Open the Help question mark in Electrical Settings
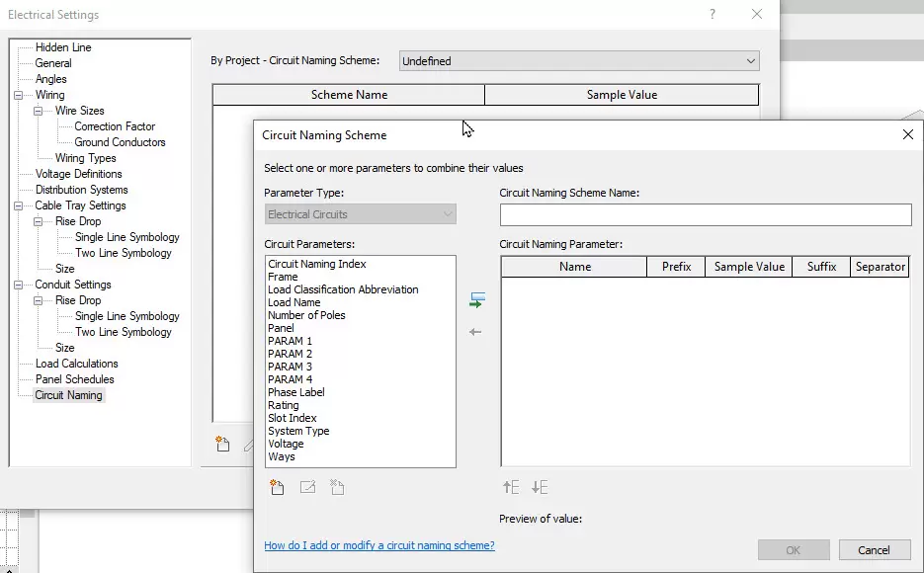Screen dimensions: 924x573 [x=713, y=15]
